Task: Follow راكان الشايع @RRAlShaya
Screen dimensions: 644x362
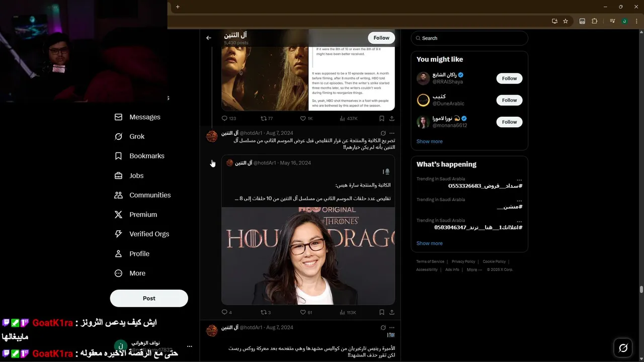Action: pyautogui.click(x=509, y=78)
